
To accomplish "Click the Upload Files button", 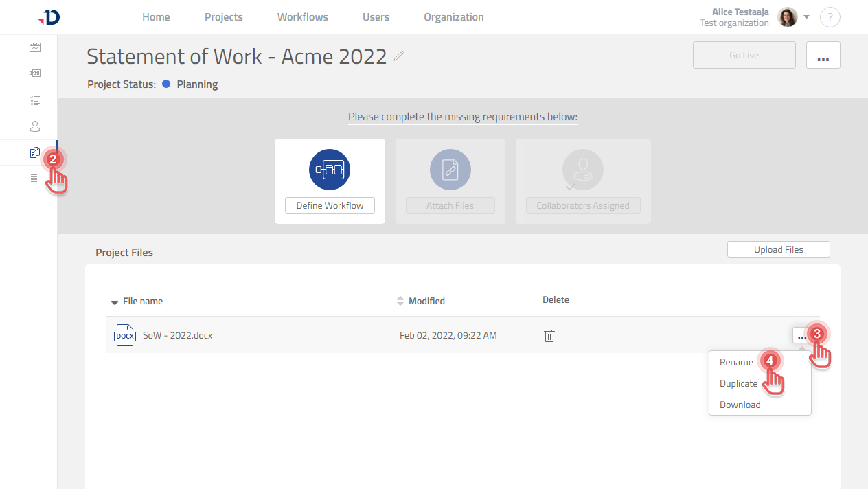I will (x=778, y=249).
